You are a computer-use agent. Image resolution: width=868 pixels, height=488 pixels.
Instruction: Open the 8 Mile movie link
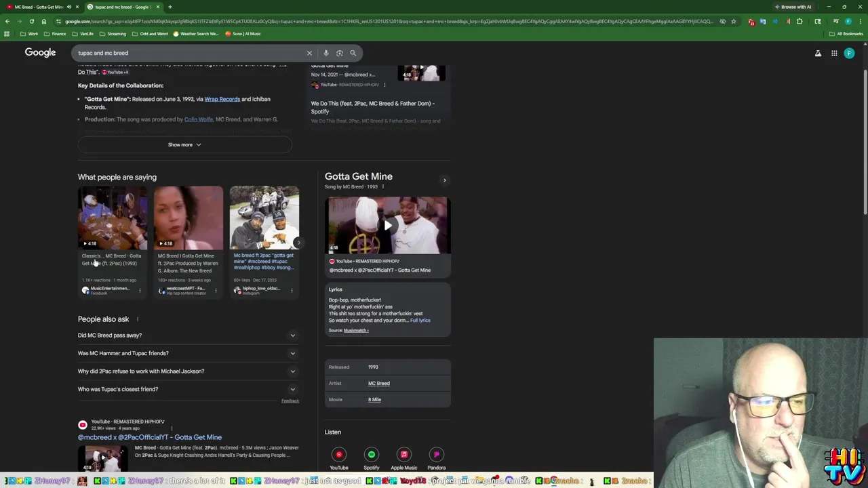tap(374, 400)
